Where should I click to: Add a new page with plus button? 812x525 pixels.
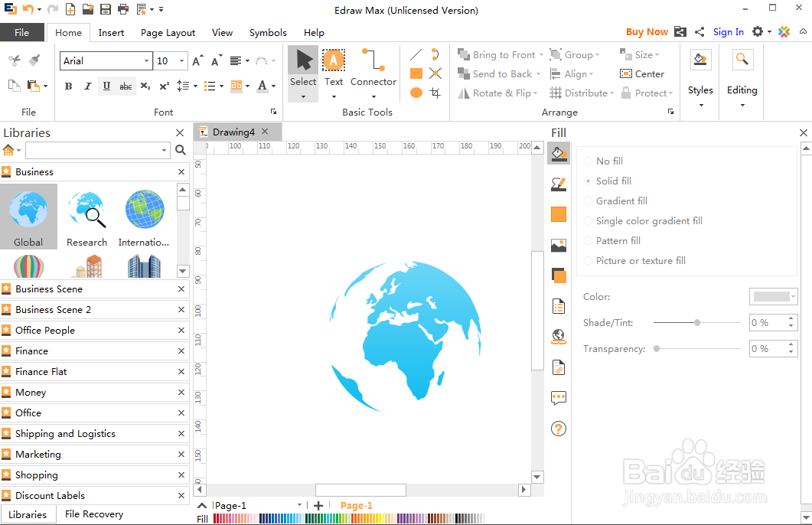coord(318,506)
